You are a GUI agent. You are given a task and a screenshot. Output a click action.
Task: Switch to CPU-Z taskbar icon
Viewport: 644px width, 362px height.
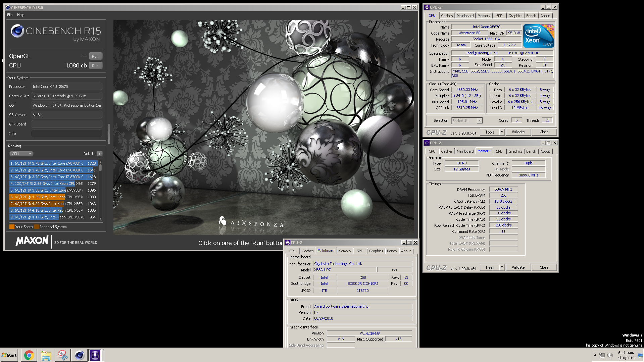coord(95,355)
